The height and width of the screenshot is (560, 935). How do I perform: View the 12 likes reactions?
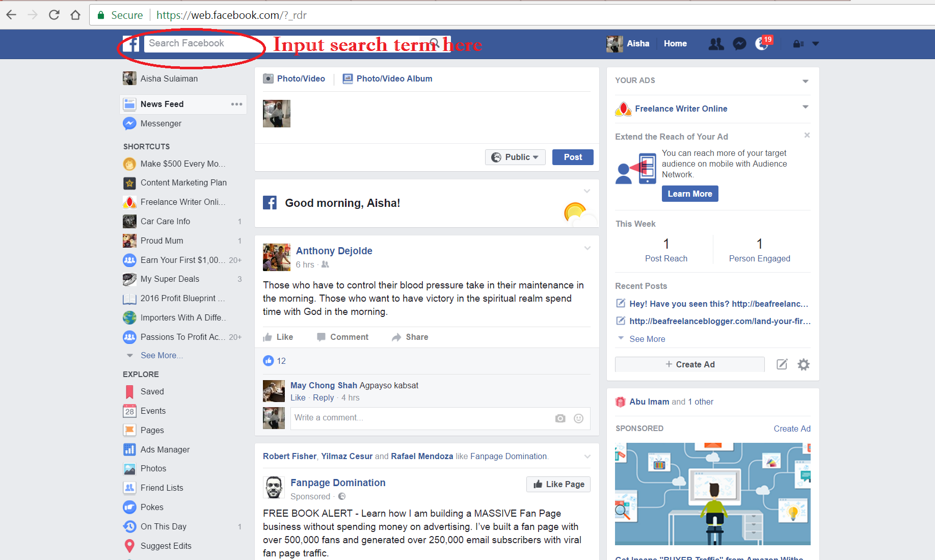275,361
